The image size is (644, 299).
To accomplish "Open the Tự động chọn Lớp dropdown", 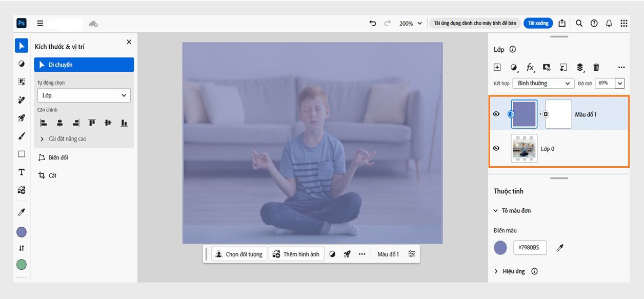I will coord(84,95).
